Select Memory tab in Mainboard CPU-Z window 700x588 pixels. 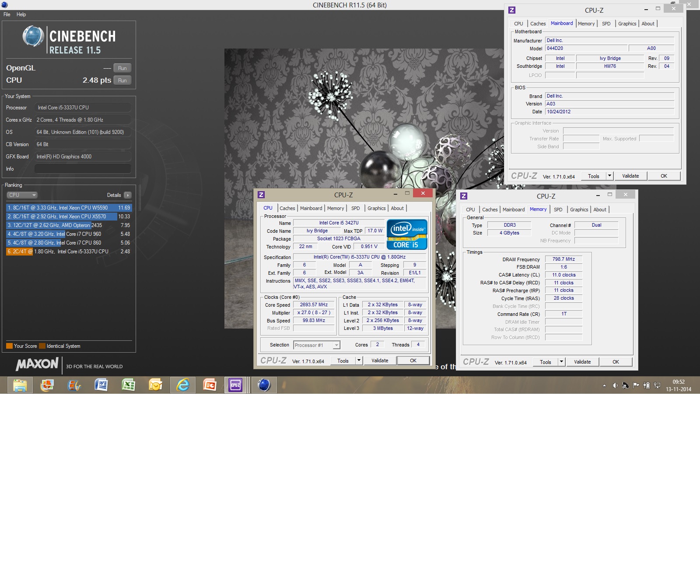(x=586, y=24)
